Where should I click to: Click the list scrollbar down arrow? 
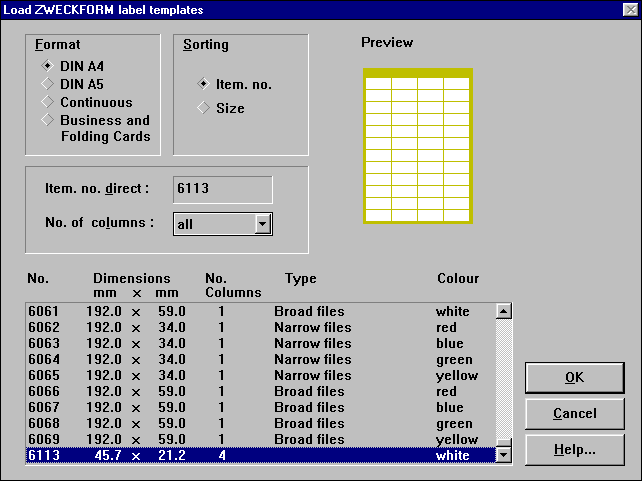[504, 454]
